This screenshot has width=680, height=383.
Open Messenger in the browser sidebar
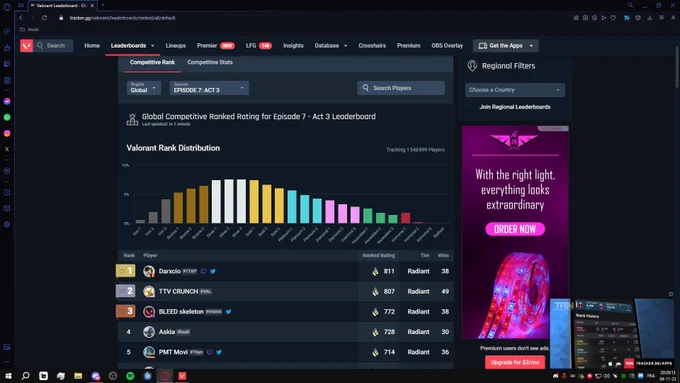click(7, 101)
